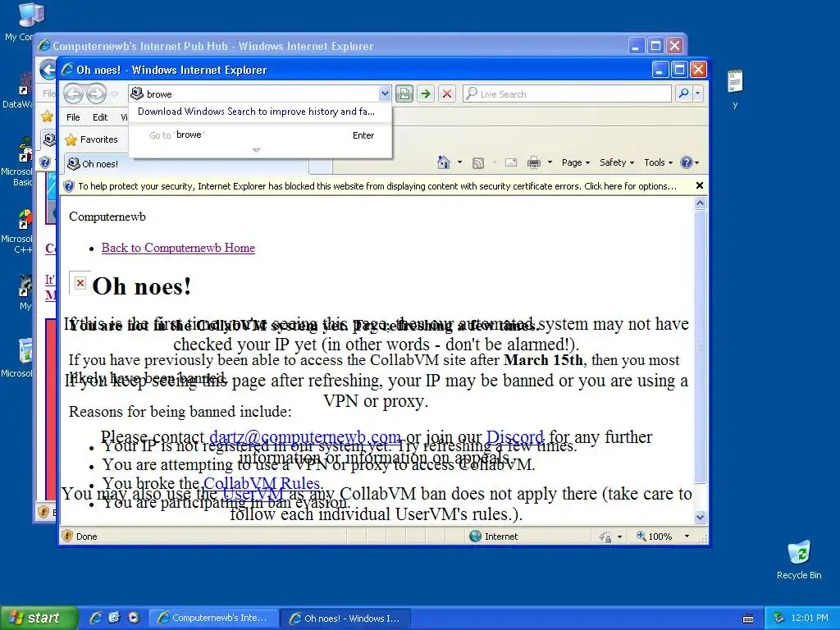
Task: Open Home button dropdown arrow
Action: (x=459, y=162)
